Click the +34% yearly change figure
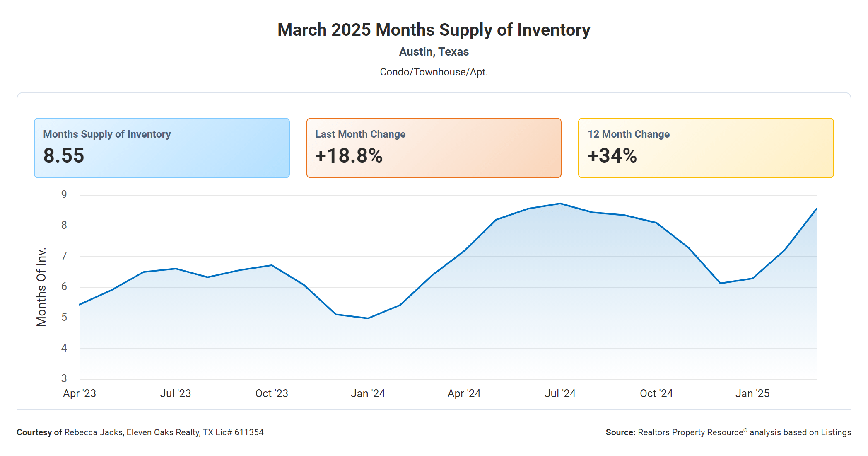This screenshot has width=868, height=456. [612, 156]
